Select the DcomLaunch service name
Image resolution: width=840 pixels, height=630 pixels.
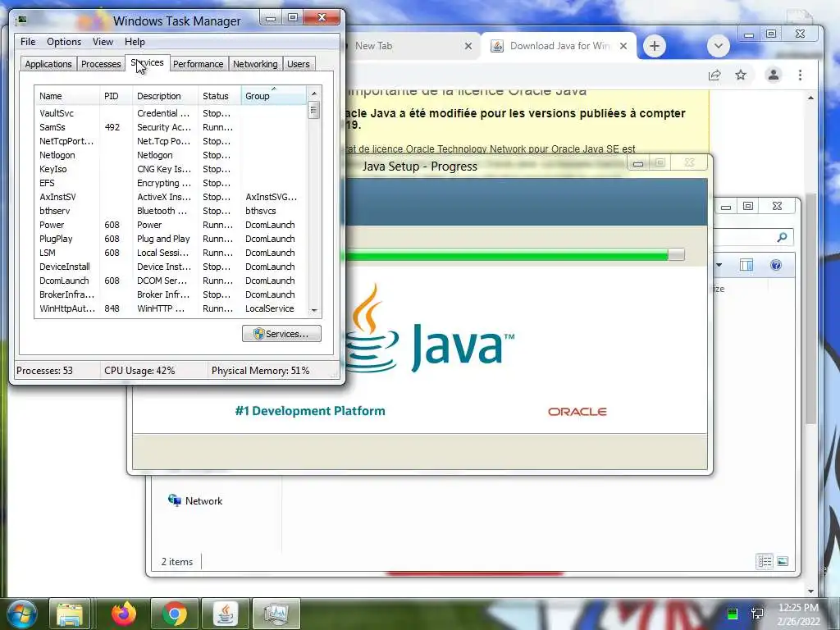(64, 281)
